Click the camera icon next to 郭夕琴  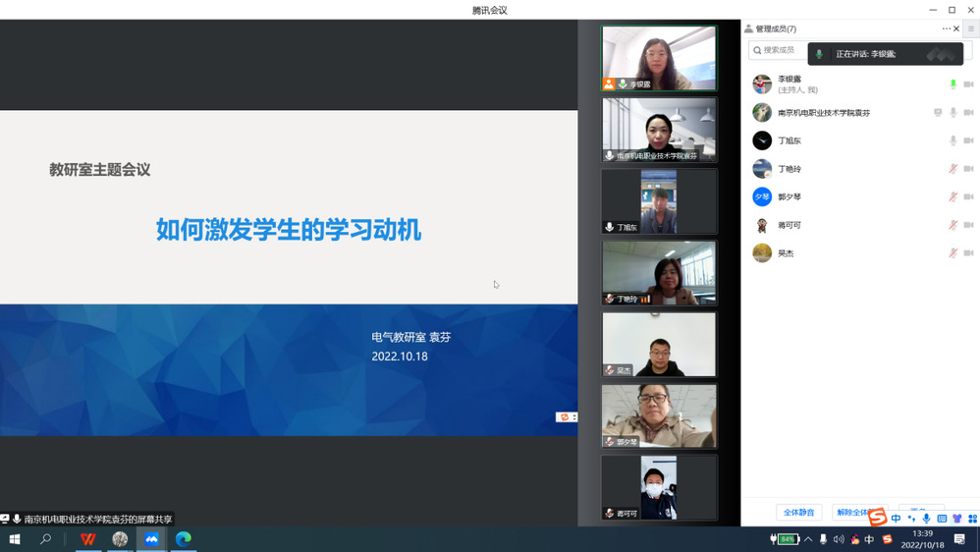click(x=968, y=197)
